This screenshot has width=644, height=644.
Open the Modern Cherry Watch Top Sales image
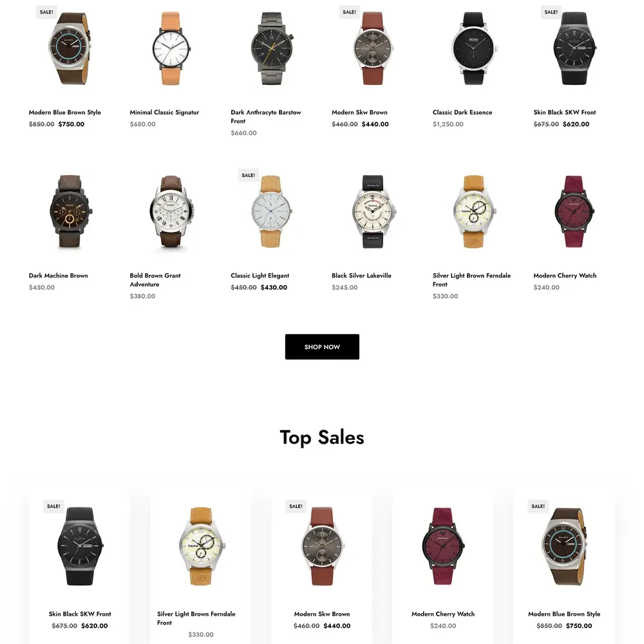tap(443, 546)
